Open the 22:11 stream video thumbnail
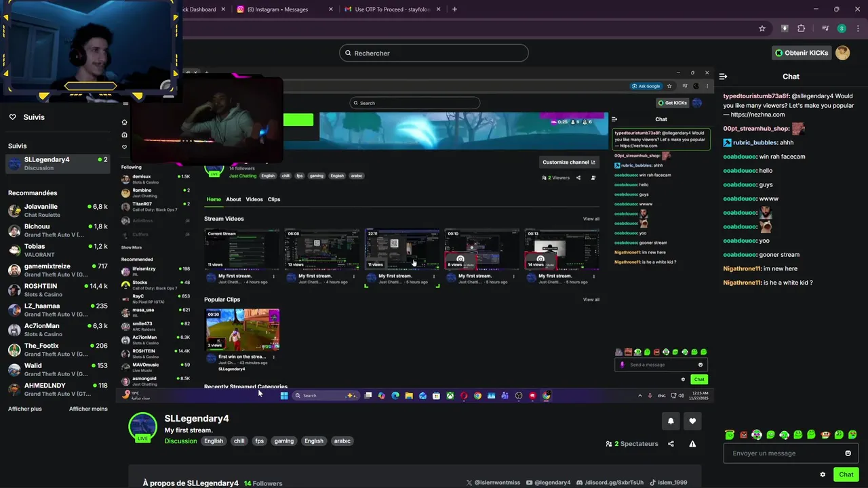The width and height of the screenshot is (868, 488). (x=402, y=249)
